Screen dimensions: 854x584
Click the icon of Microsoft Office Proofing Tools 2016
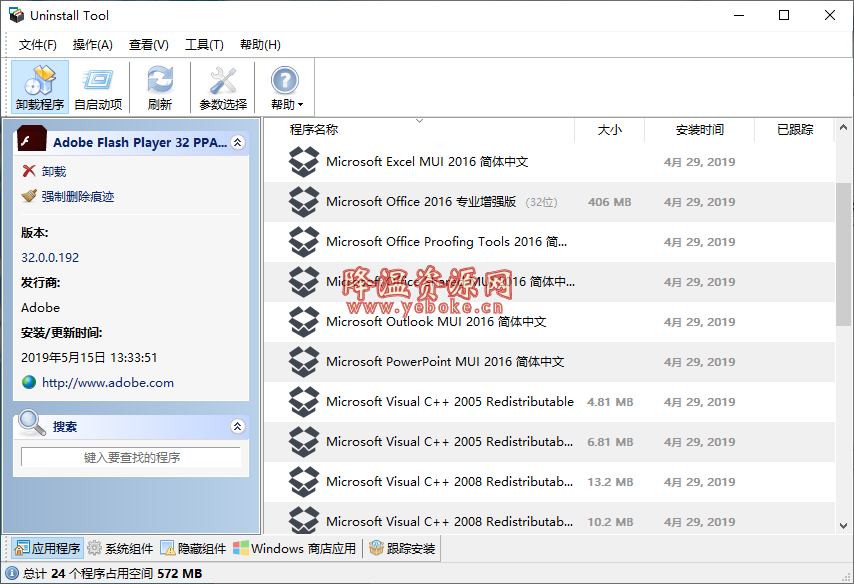point(303,242)
